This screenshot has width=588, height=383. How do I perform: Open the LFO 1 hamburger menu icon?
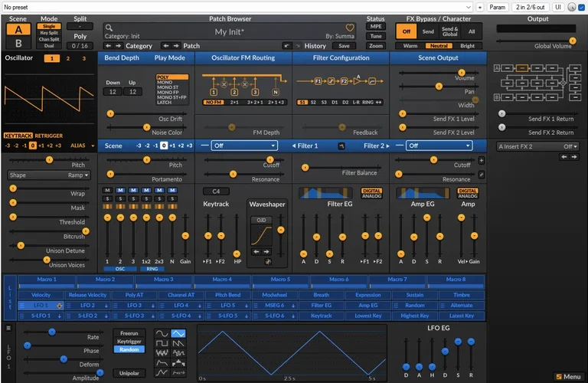coord(9,328)
